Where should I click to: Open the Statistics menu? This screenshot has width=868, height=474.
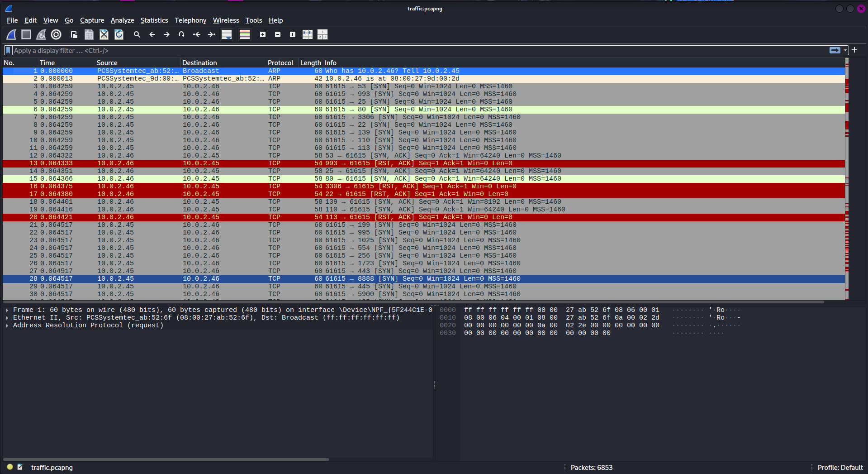(154, 20)
